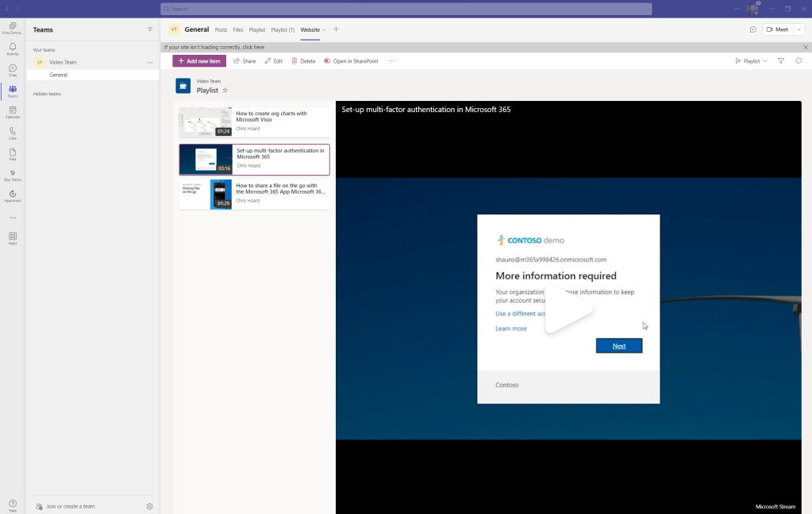The image size is (812, 514).
Task: Select the Visio org charts video thumbnail
Action: pyautogui.click(x=206, y=122)
